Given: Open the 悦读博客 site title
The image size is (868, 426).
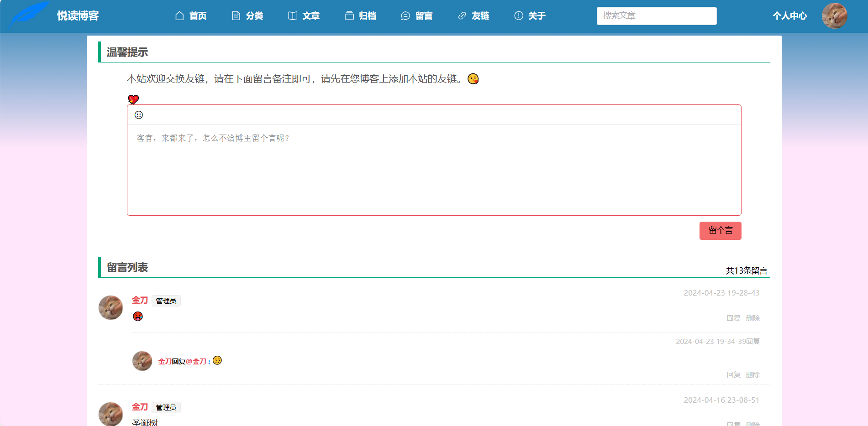Looking at the screenshot, I should pyautogui.click(x=78, y=16).
